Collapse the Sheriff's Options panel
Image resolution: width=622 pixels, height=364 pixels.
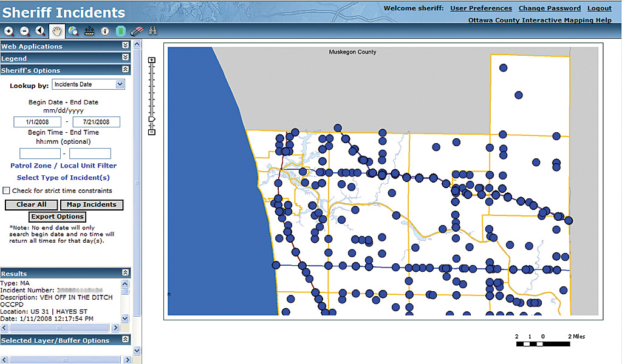125,70
